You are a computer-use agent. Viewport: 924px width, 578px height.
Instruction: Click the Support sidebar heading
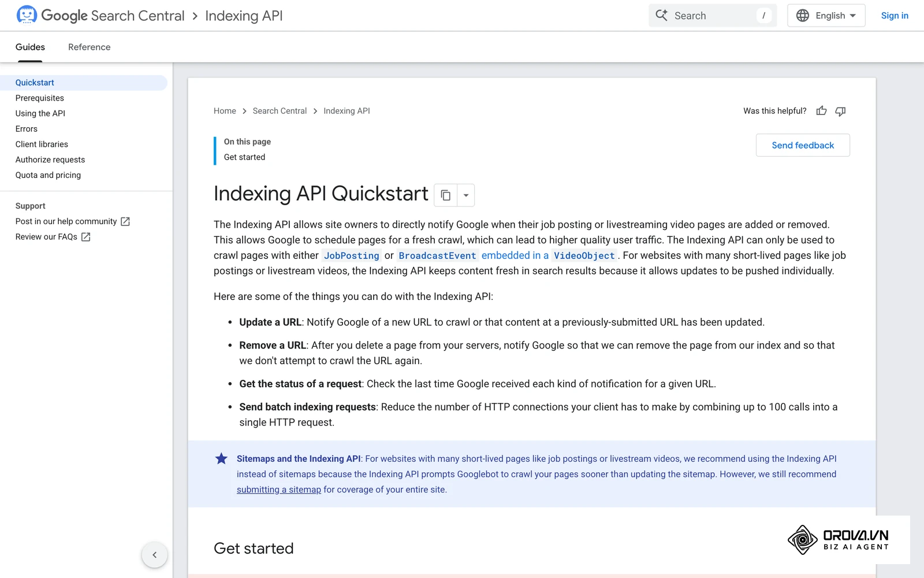(31, 206)
